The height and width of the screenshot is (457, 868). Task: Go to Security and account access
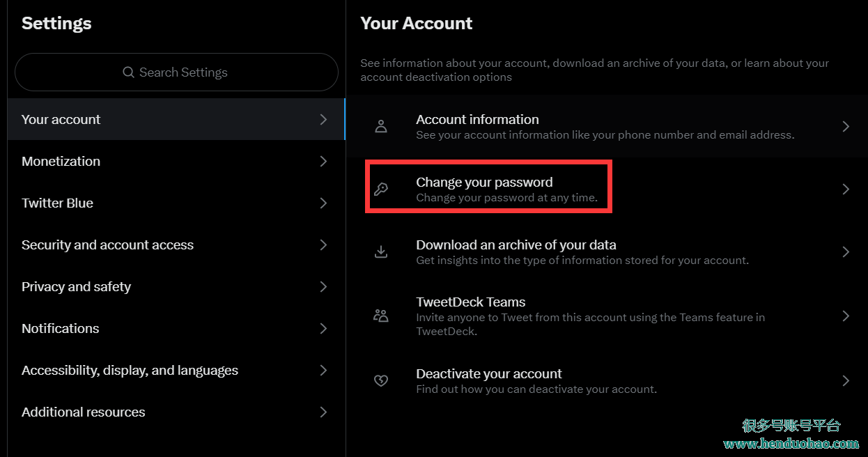[x=108, y=245]
